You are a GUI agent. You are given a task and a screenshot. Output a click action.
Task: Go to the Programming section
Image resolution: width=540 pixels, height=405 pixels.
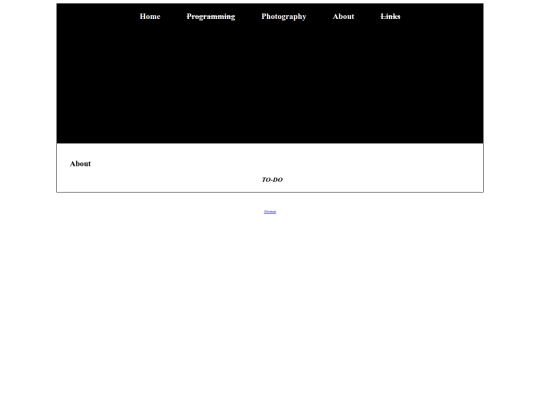click(x=211, y=17)
